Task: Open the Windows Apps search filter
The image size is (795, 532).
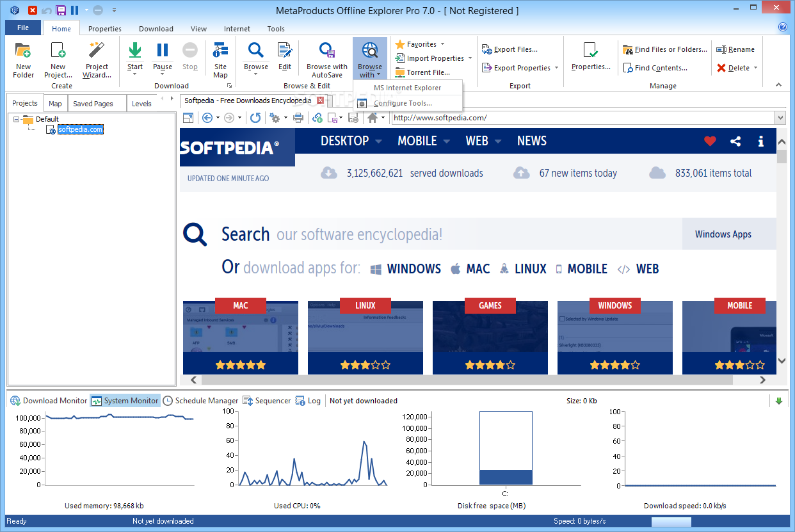Action: coord(723,234)
